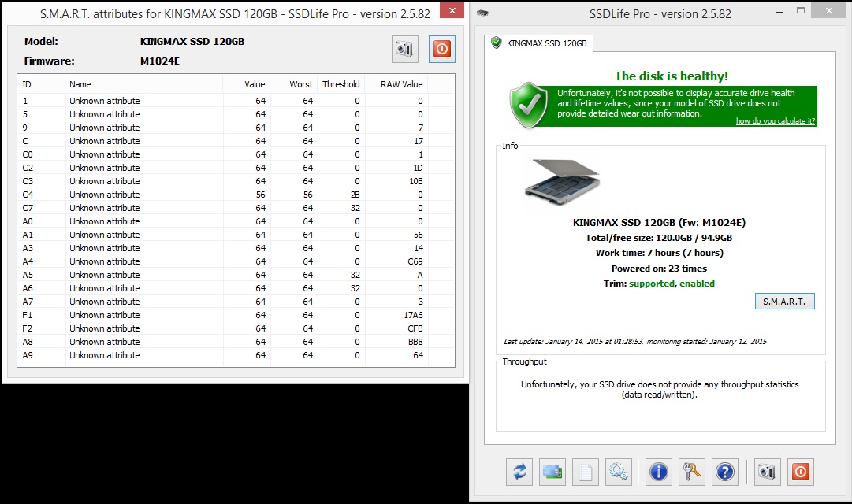This screenshot has width=852, height=504.
Task: Click 'Work time: 7 hours (7 hours)' text
Action: coord(659,253)
